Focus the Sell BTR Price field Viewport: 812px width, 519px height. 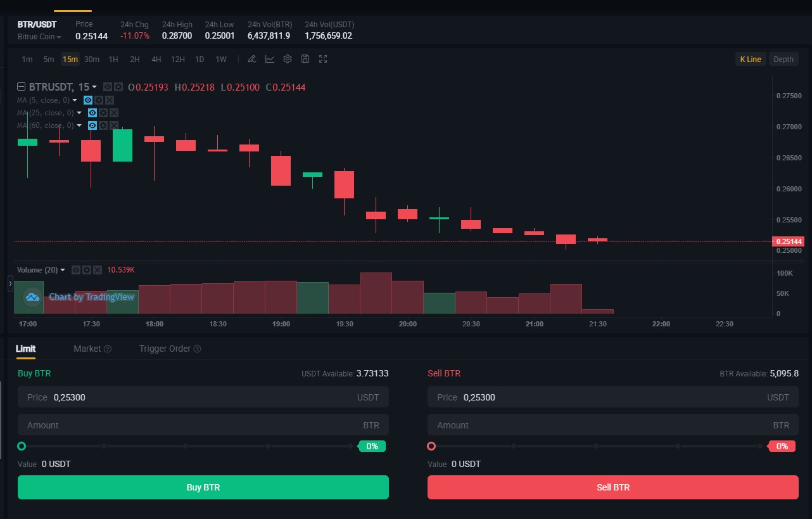613,397
